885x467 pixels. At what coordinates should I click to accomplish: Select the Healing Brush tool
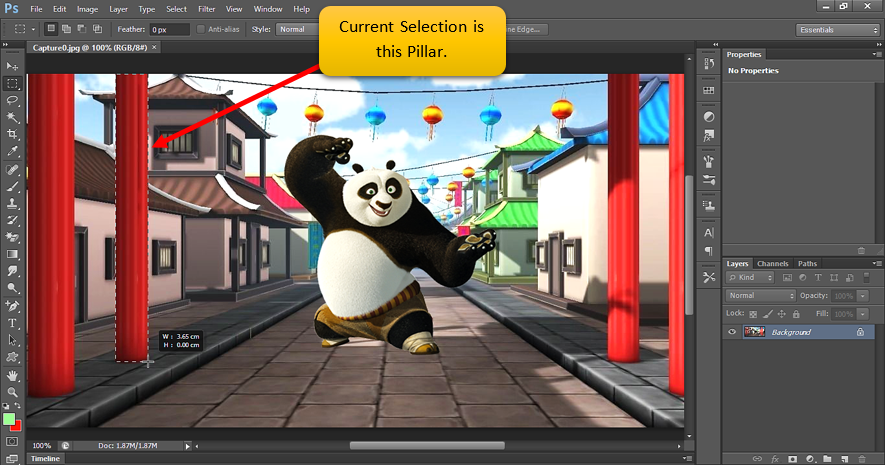[x=12, y=169]
